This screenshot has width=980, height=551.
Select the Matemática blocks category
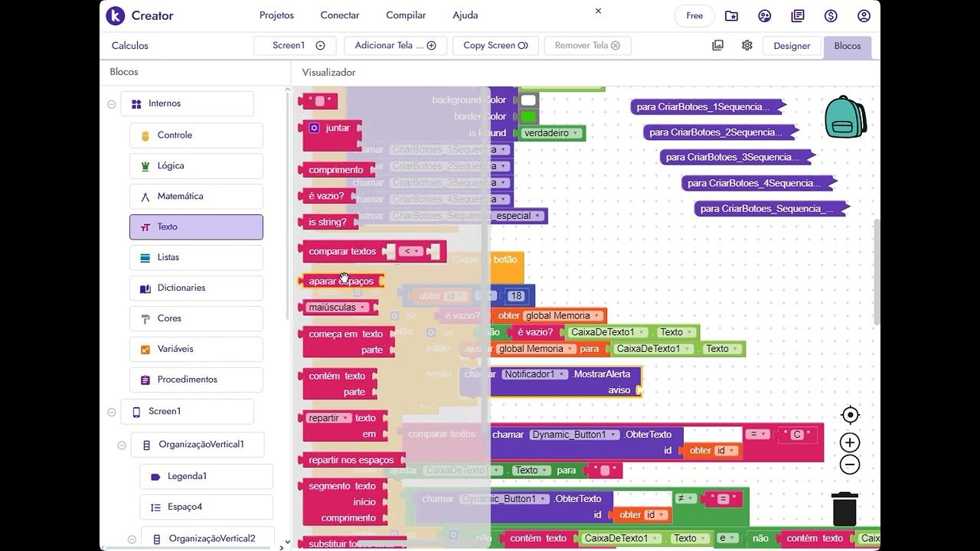coord(196,197)
